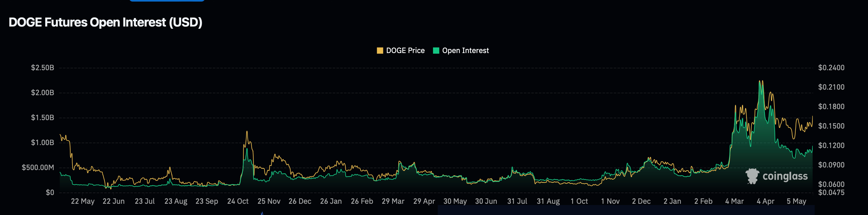Click the 4 Apr date label
Image resolution: width=868 pixels, height=215 pixels.
coord(765,201)
